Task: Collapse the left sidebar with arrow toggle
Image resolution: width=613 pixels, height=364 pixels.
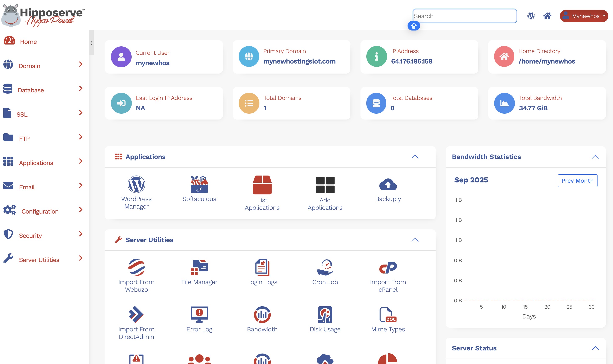Action: point(91,43)
